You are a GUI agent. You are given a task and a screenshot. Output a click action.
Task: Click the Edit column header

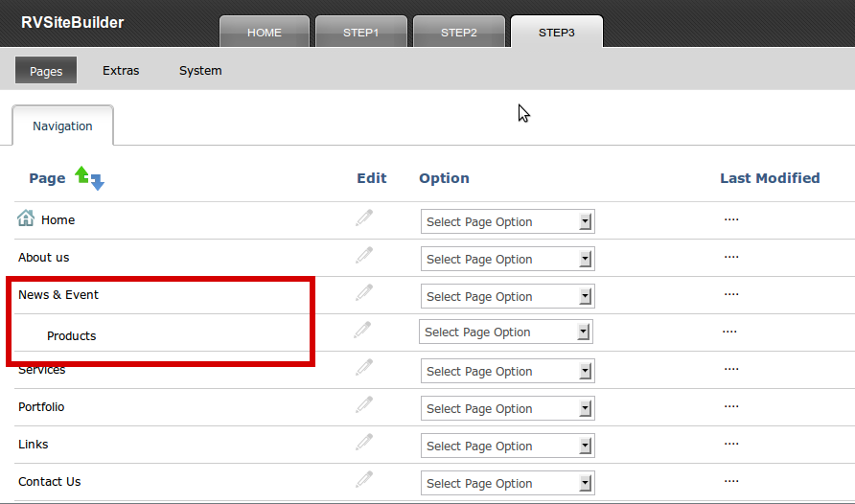(372, 178)
